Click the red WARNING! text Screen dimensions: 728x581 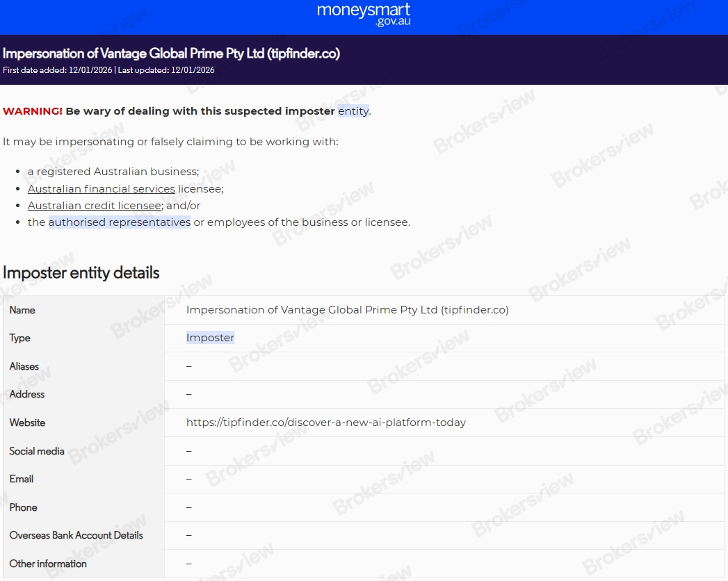pyautogui.click(x=33, y=111)
